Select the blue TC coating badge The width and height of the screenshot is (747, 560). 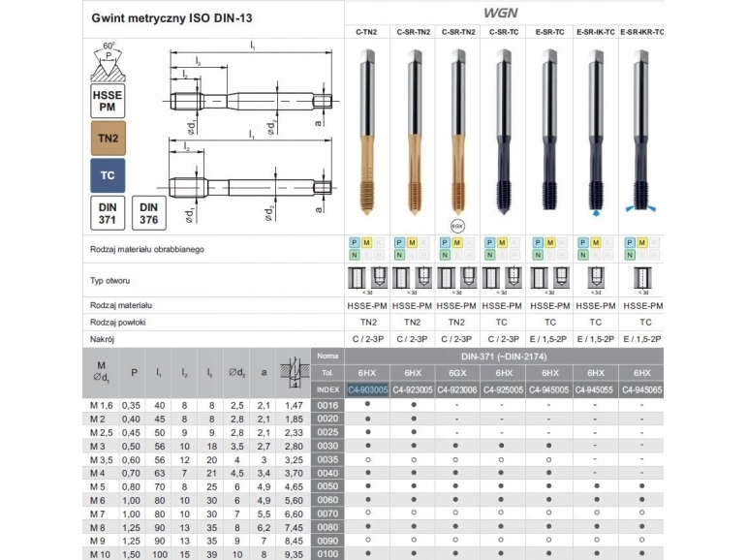[108, 175]
